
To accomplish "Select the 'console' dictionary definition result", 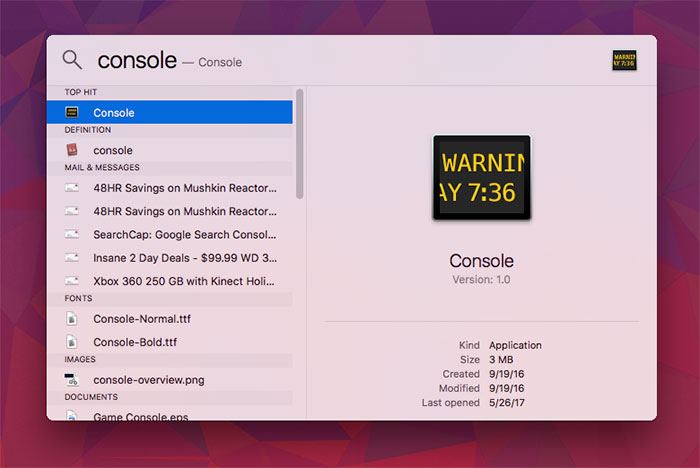I will click(170, 150).
